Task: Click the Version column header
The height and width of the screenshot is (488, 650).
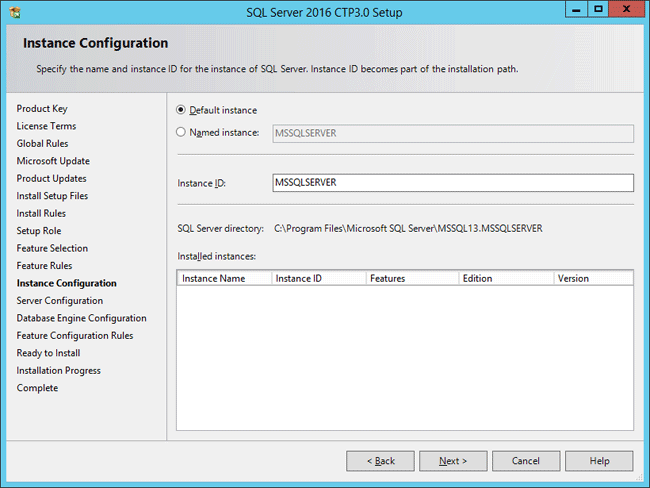Action: (592, 278)
